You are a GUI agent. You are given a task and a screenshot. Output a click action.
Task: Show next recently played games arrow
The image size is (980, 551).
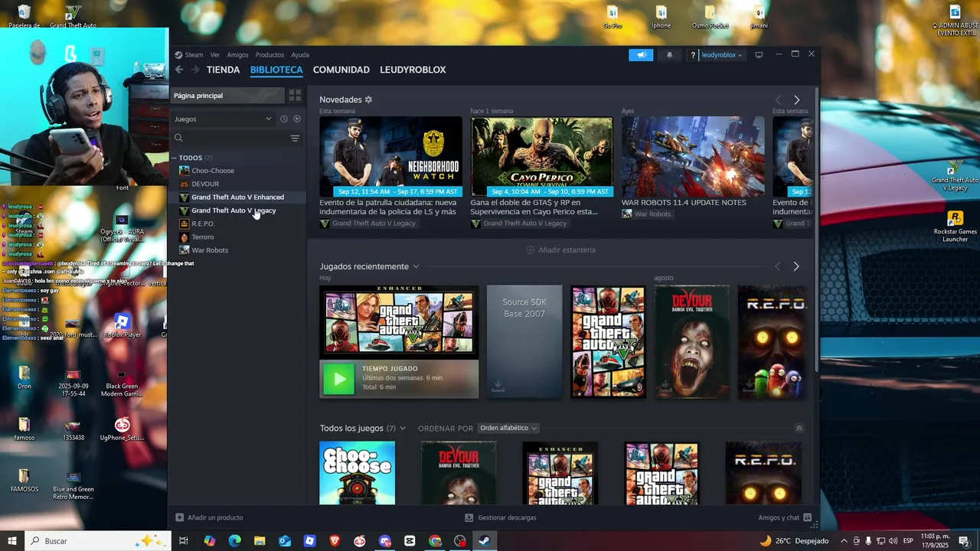coord(796,266)
